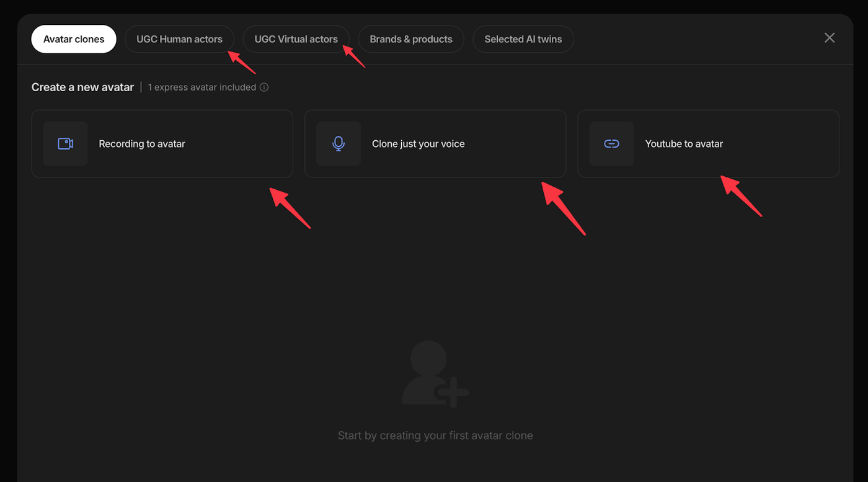Click the add-person placeholder icon
Image resolution: width=868 pixels, height=482 pixels.
pyautogui.click(x=435, y=374)
